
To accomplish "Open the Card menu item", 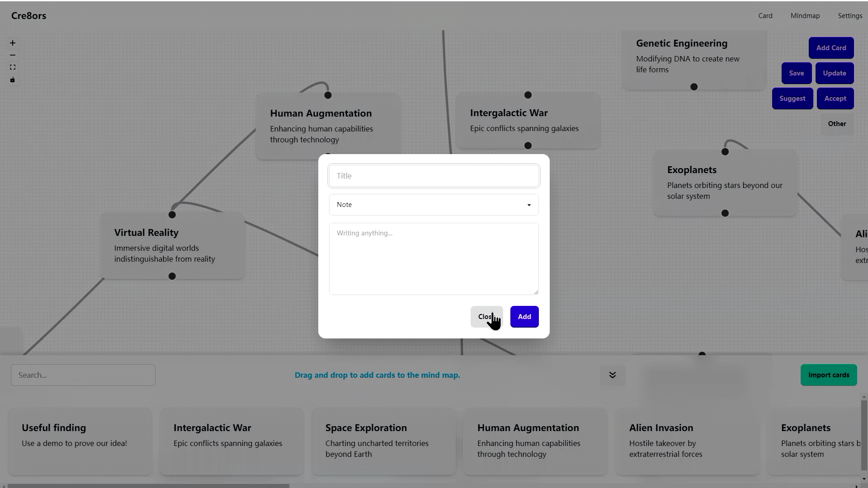I will [x=765, y=16].
